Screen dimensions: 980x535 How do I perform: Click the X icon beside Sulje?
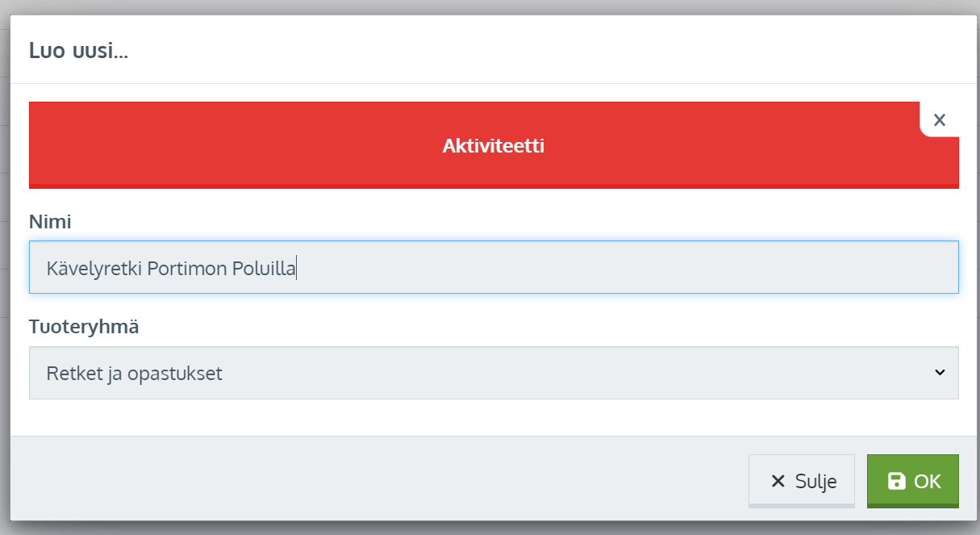pyautogui.click(x=778, y=482)
